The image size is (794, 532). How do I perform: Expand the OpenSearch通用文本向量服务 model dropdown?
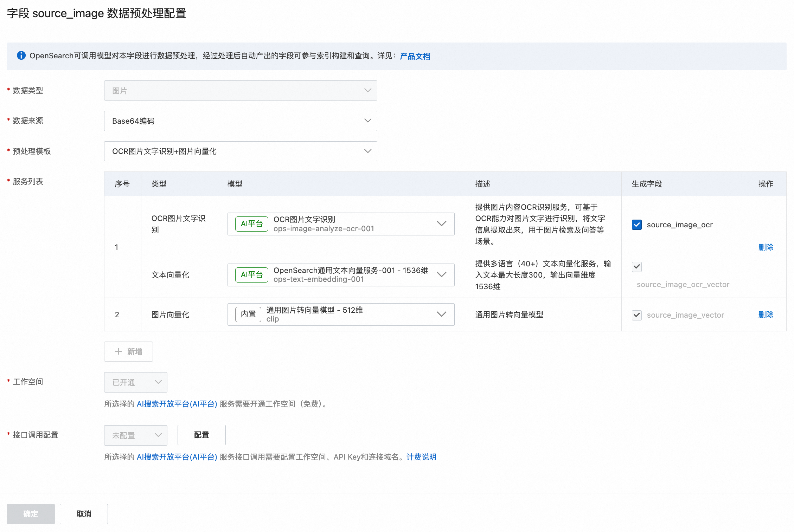click(x=341, y=275)
